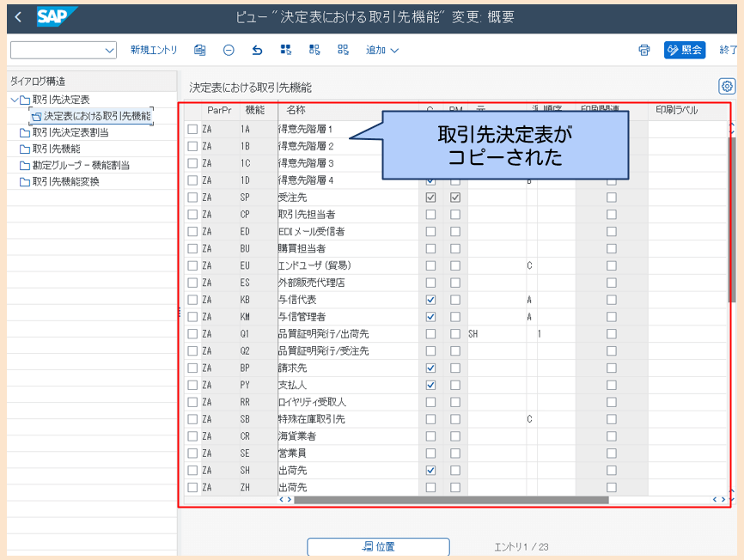Toggle print-related checkbox in EDI メール受信者 row

pos(612,231)
